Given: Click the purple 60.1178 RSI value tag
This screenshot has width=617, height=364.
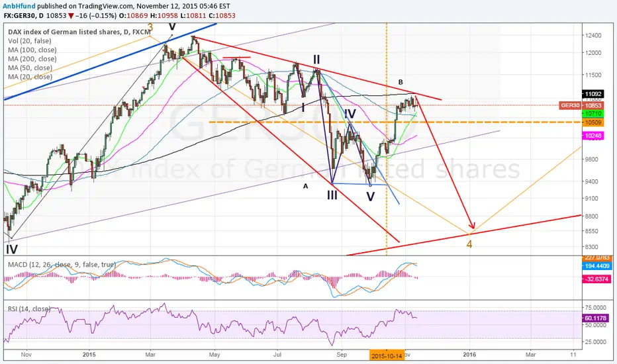Looking at the screenshot, I should point(595,318).
